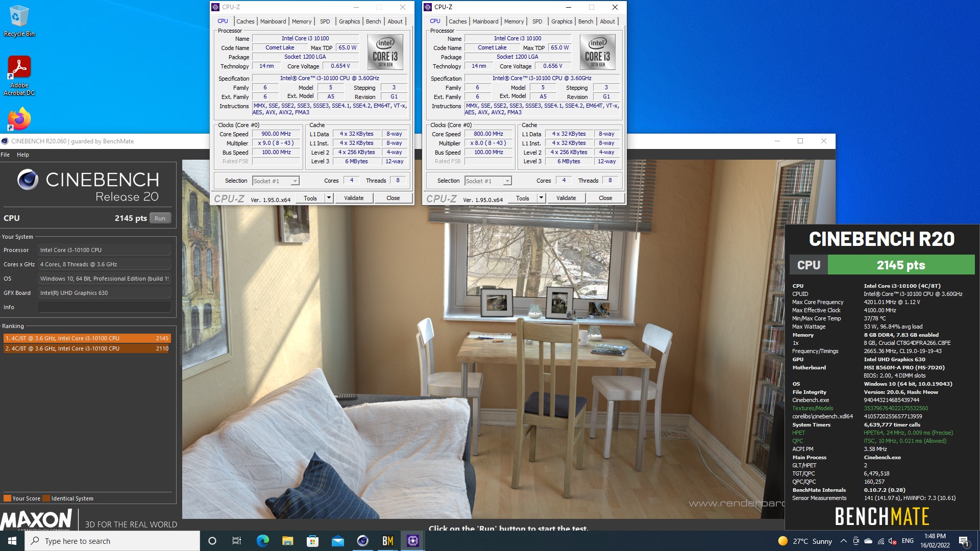This screenshot has width=980, height=551.
Task: Click the BENCHMATE logo at panel bottom
Action: coord(882,516)
